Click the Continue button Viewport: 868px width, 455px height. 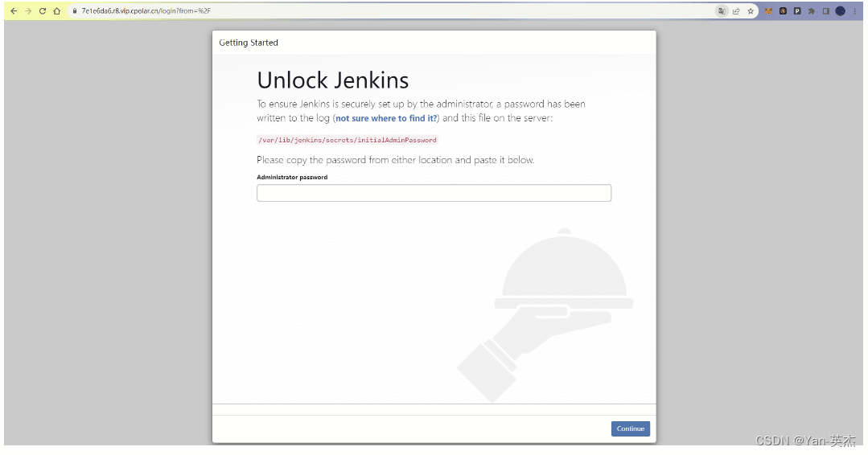coord(631,429)
